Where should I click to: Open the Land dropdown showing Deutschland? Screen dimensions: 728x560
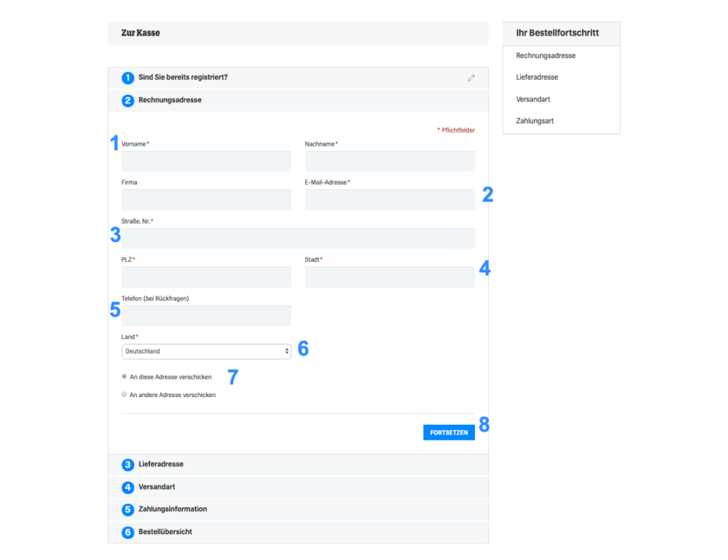[206, 351]
